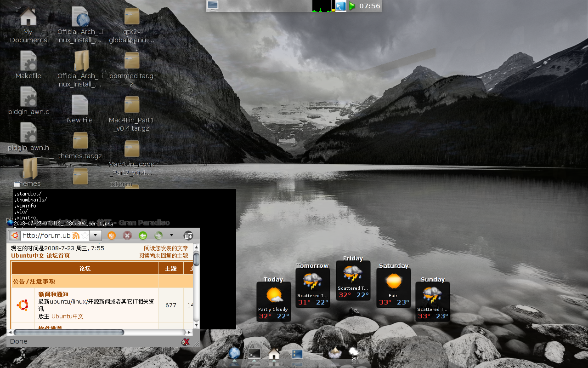
Task: Click browser scroll right arrow
Action: click(189, 332)
